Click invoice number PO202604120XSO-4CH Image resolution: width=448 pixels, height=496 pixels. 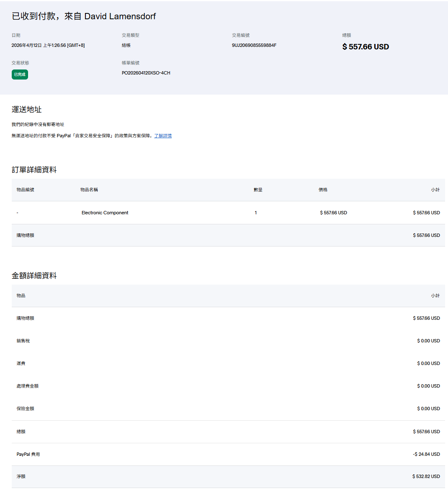click(146, 73)
